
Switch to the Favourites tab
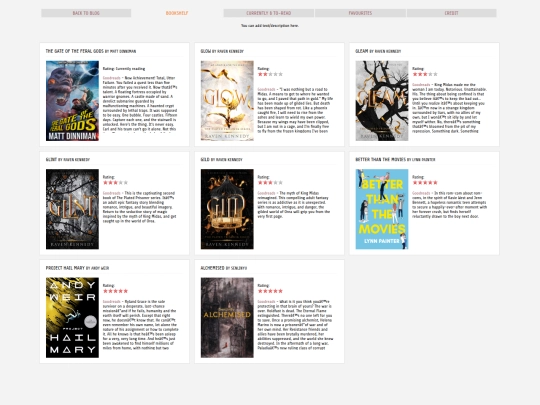(360, 13)
